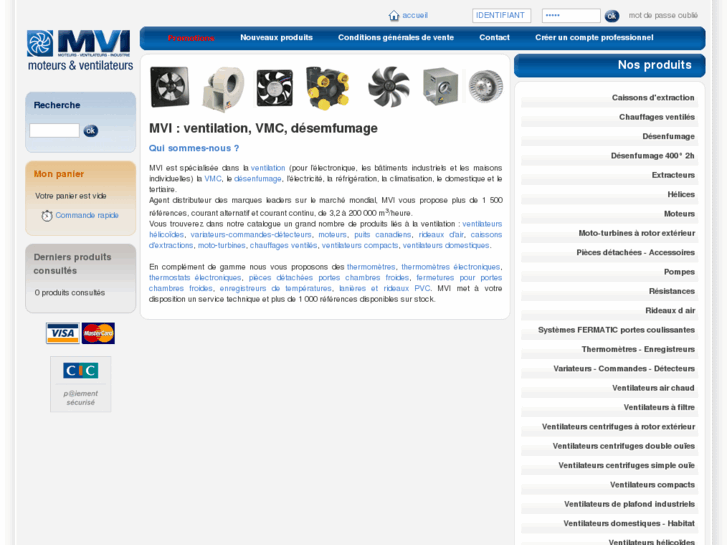This screenshot has width=727, height=545.
Task: Click the accueil text link
Action: (415, 15)
